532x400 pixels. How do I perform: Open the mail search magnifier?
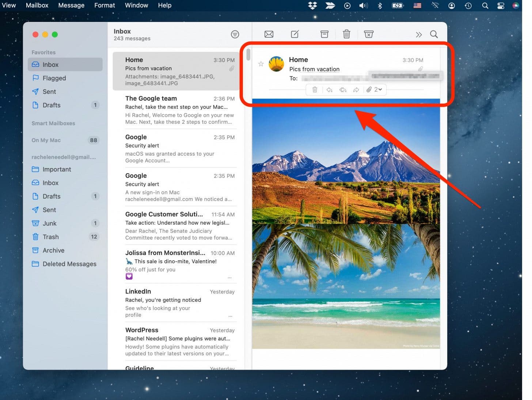point(434,34)
